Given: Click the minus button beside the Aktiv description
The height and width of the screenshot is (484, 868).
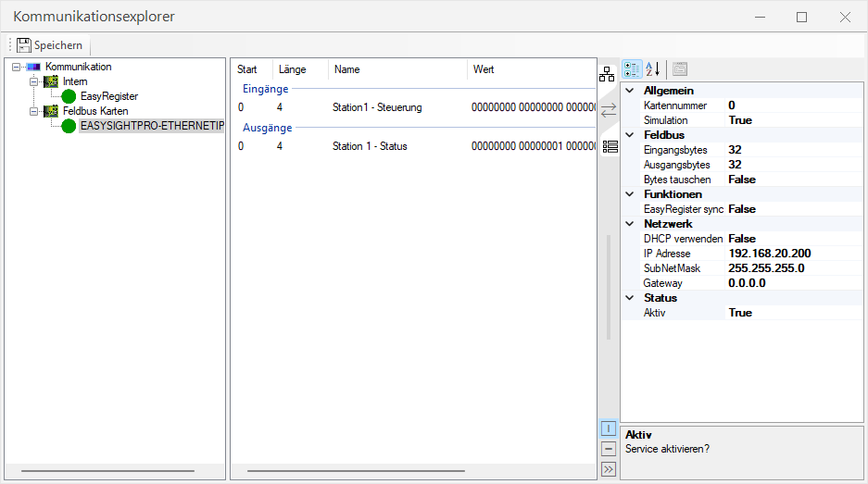Looking at the screenshot, I should point(609,449).
